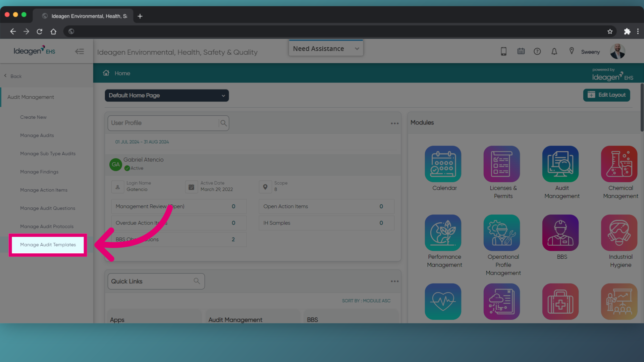644x362 pixels.
Task: Select the Industrial Hygiene module icon
Action: click(619, 233)
